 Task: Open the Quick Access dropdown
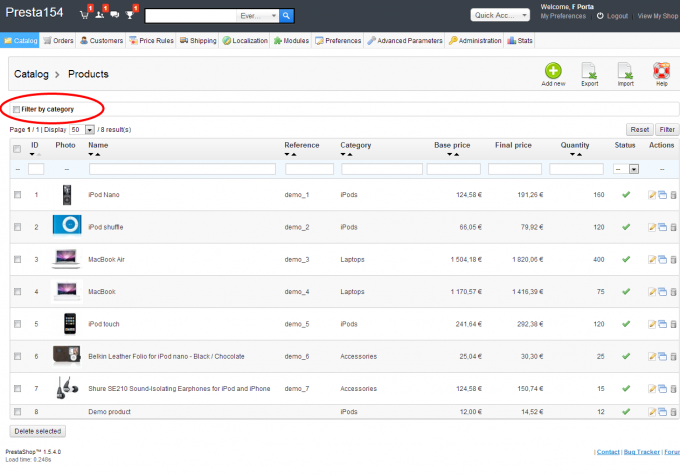pos(500,15)
